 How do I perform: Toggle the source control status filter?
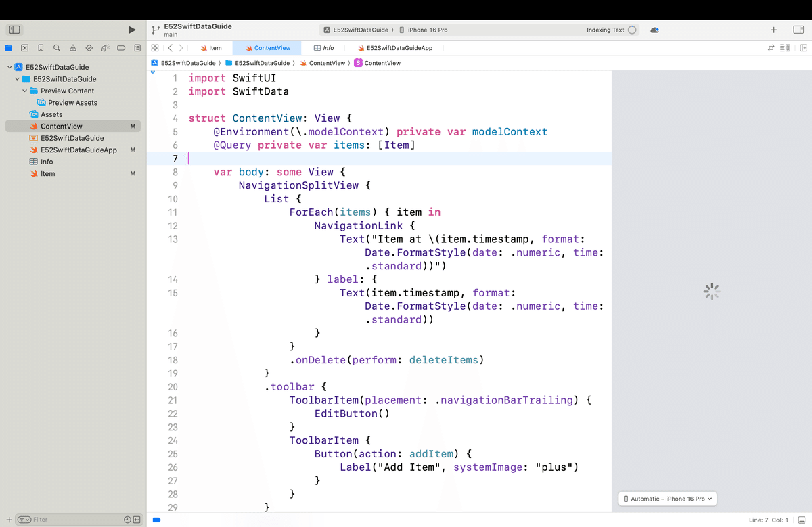pyautogui.click(x=137, y=519)
